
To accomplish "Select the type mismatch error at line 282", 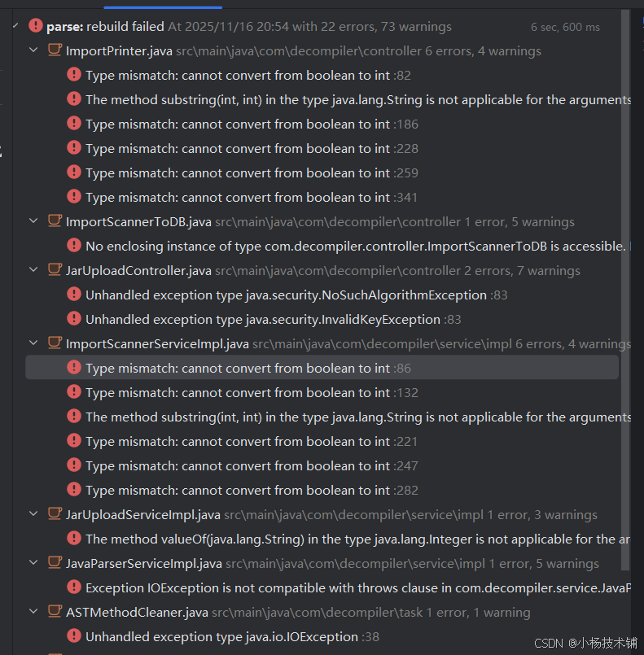I will coord(322,490).
